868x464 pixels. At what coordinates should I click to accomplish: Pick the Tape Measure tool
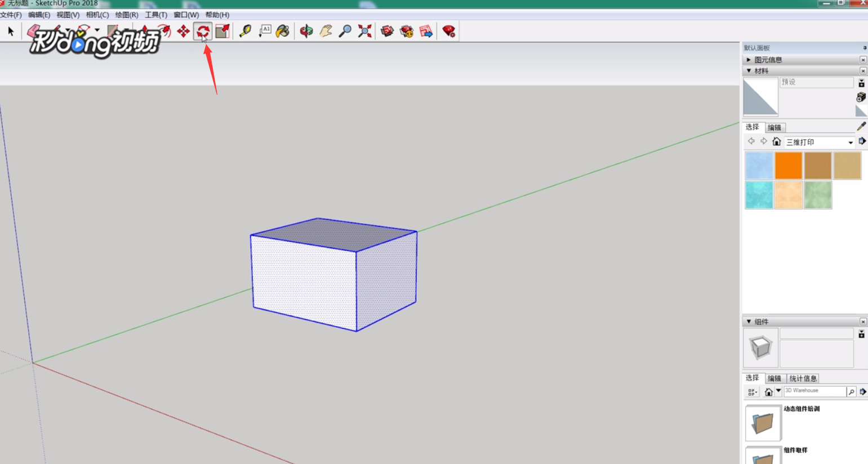[x=245, y=32]
